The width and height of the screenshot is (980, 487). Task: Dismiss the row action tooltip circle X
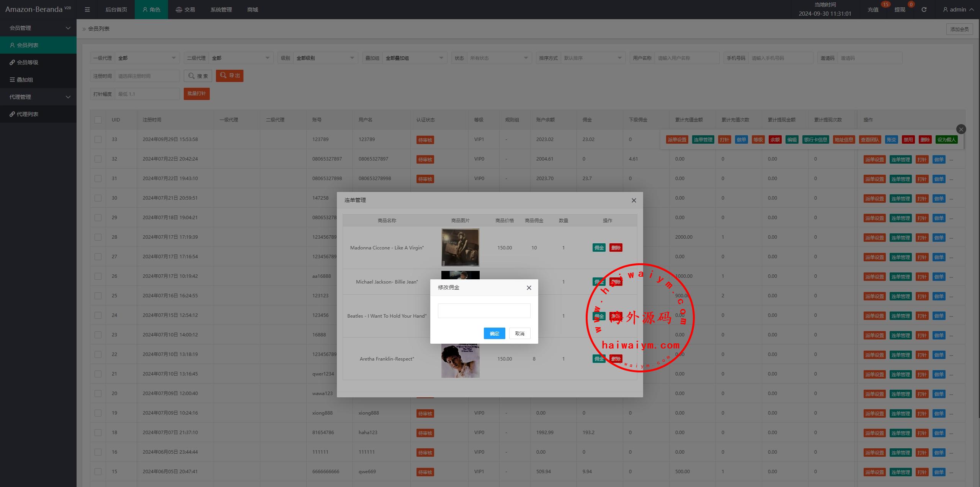[961, 130]
